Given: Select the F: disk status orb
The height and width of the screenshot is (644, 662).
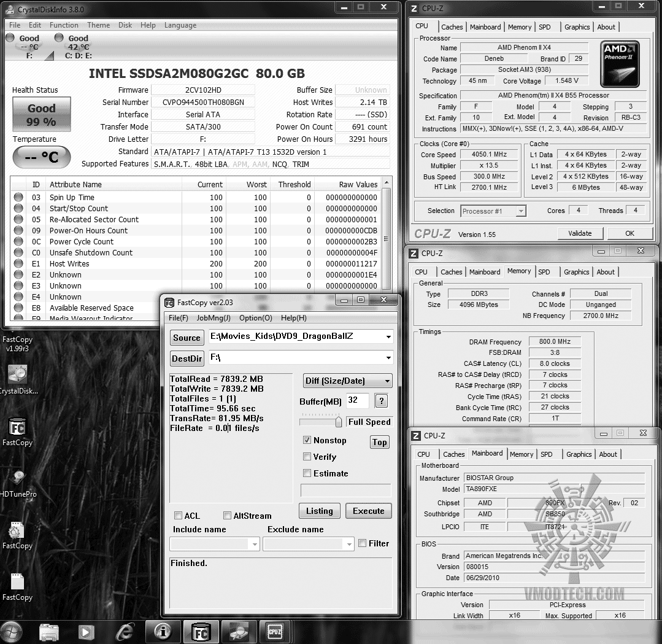Looking at the screenshot, I should pyautogui.click(x=10, y=37).
